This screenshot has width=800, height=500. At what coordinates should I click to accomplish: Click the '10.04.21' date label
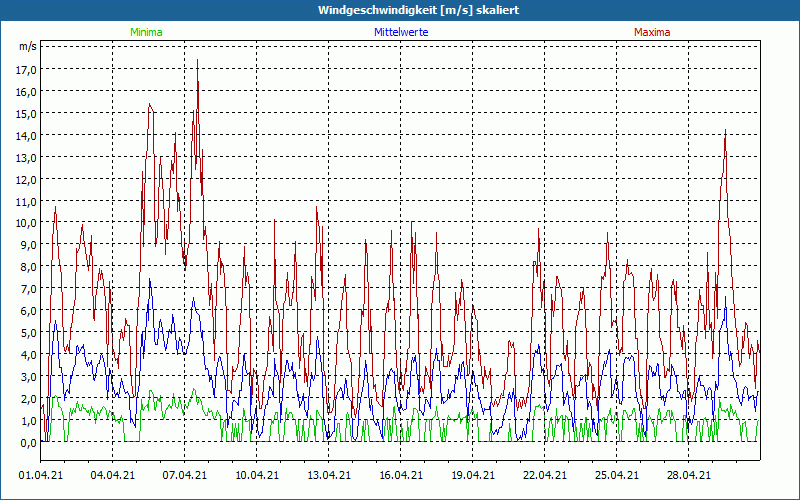[257, 475]
